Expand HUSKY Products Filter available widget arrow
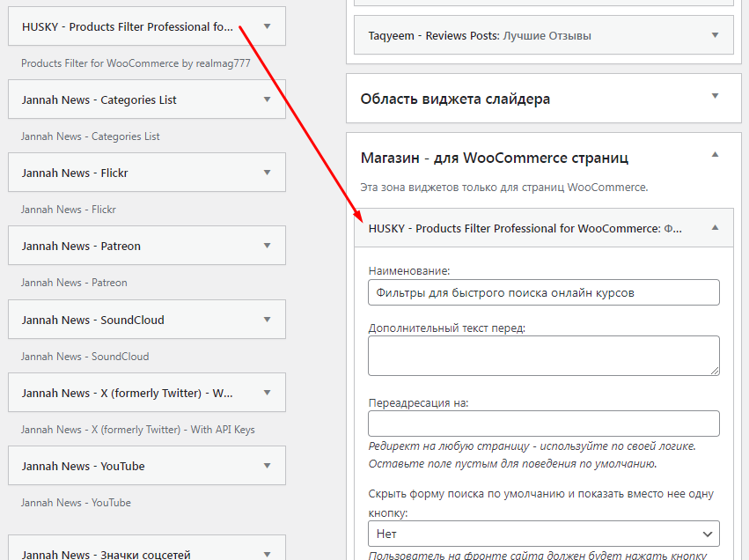Screen dimensions: 749x560 [268, 26]
